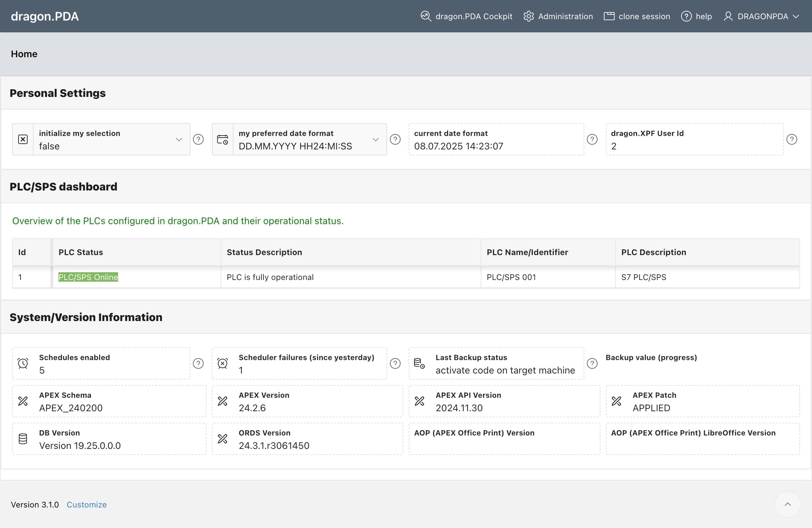The height and width of the screenshot is (528, 812).
Task: Click the calendar icon of preferred date format
Action: point(222,139)
